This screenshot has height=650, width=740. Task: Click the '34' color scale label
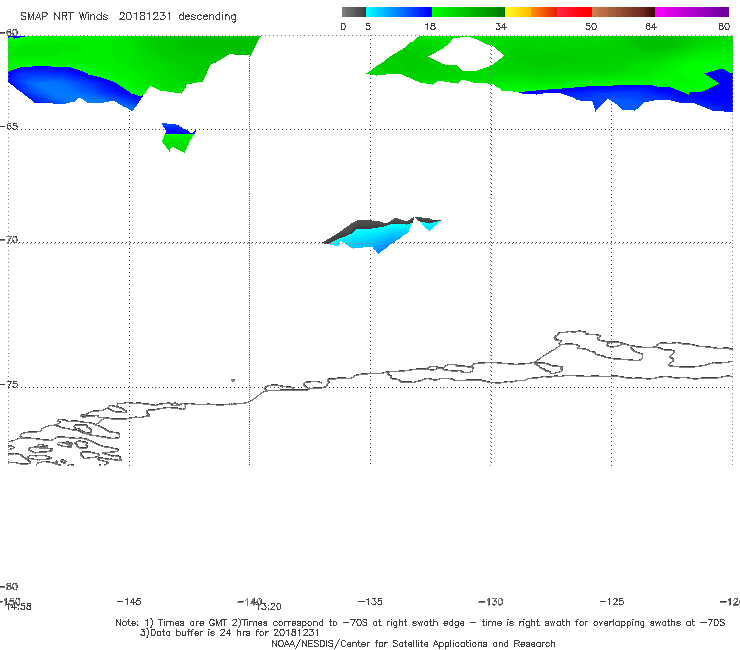[x=501, y=27]
